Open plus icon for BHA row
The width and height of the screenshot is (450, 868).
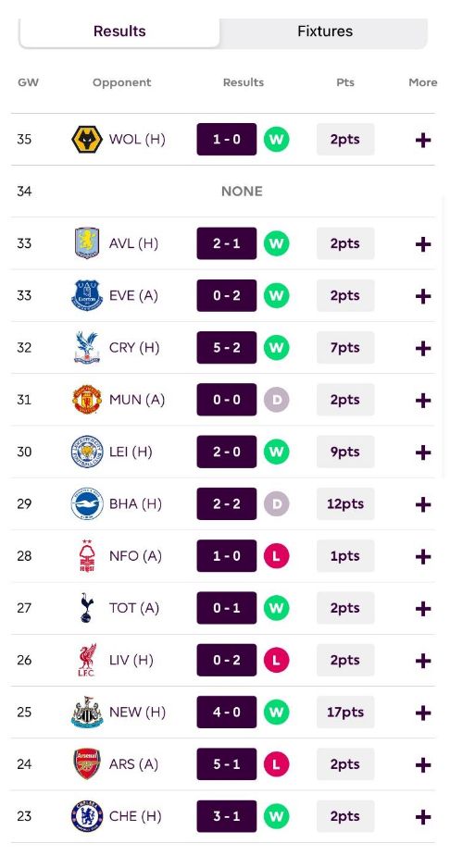click(x=423, y=504)
